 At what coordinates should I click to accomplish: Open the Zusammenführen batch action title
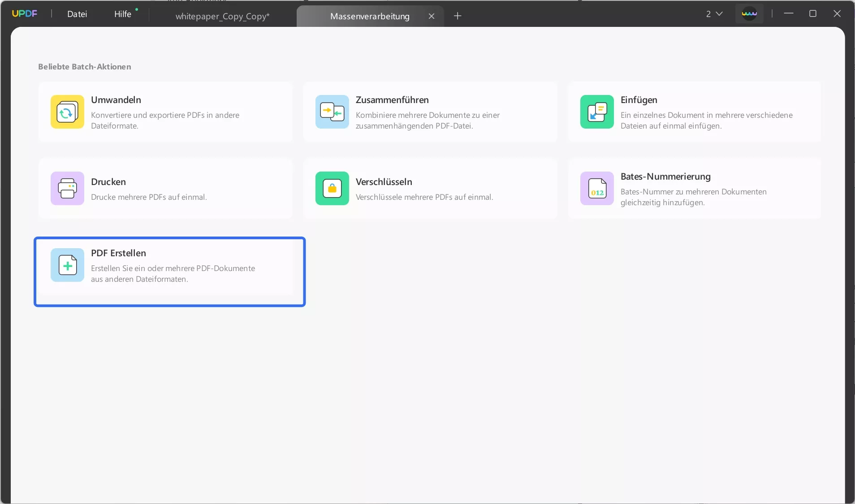point(392,100)
